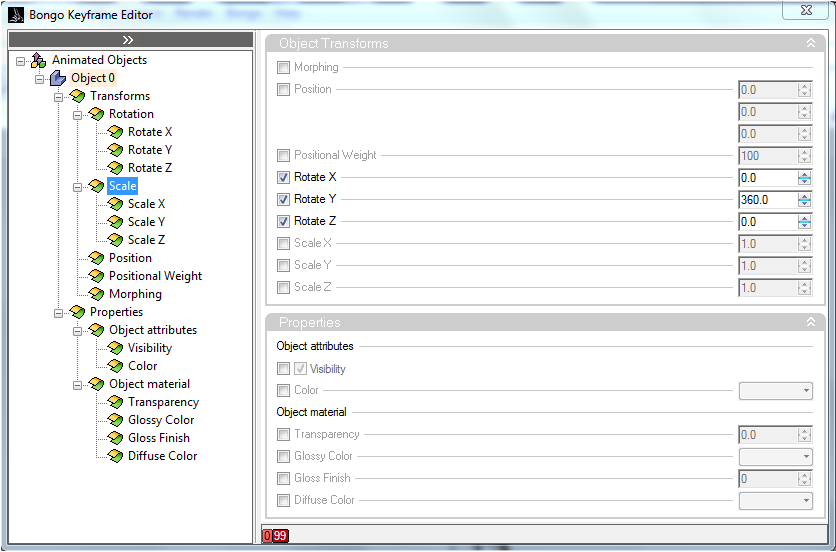Image resolution: width=836 pixels, height=552 pixels.
Task: Collapse the Properties panel via chevrons
Action: (811, 322)
